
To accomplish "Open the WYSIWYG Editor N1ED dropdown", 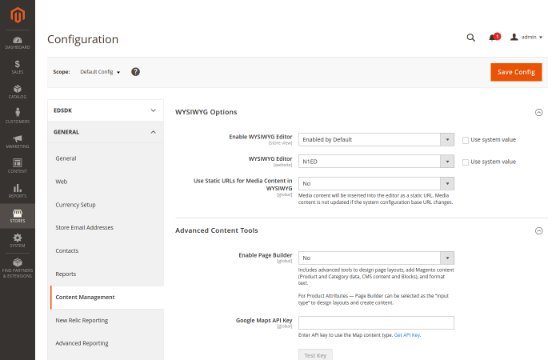I will [376, 161].
